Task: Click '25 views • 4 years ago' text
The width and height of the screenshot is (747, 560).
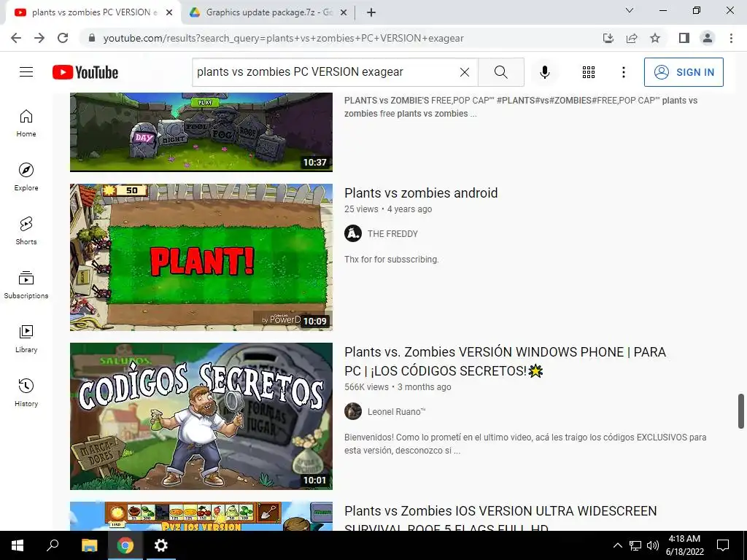Action: [388, 209]
